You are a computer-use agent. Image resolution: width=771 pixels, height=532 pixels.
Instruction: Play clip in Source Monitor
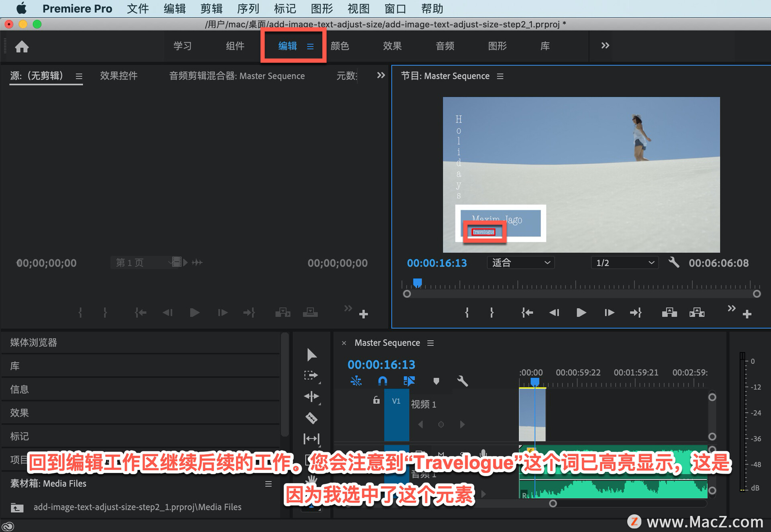[194, 312]
